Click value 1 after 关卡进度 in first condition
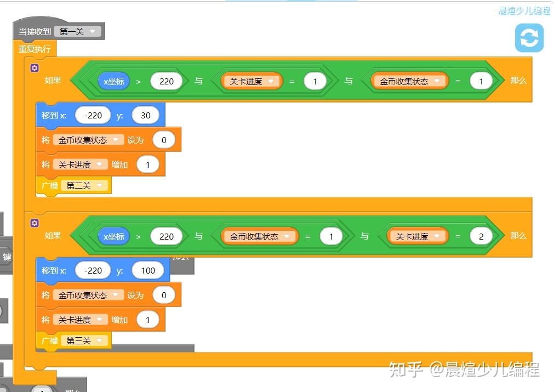 click(x=315, y=81)
